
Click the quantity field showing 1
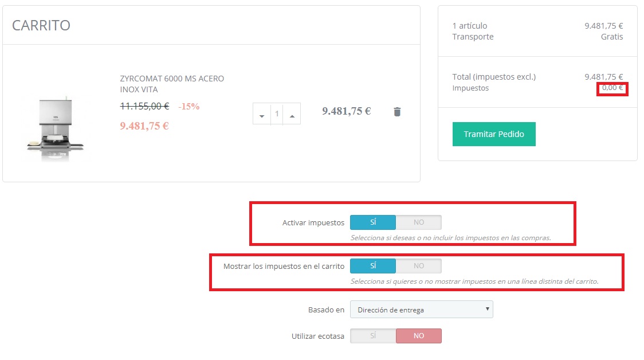pos(277,114)
